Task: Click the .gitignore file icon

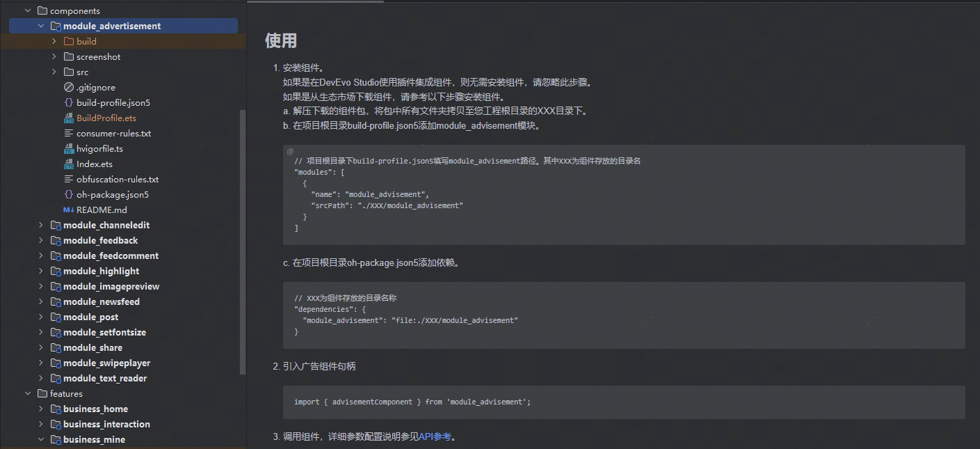Action: (69, 87)
